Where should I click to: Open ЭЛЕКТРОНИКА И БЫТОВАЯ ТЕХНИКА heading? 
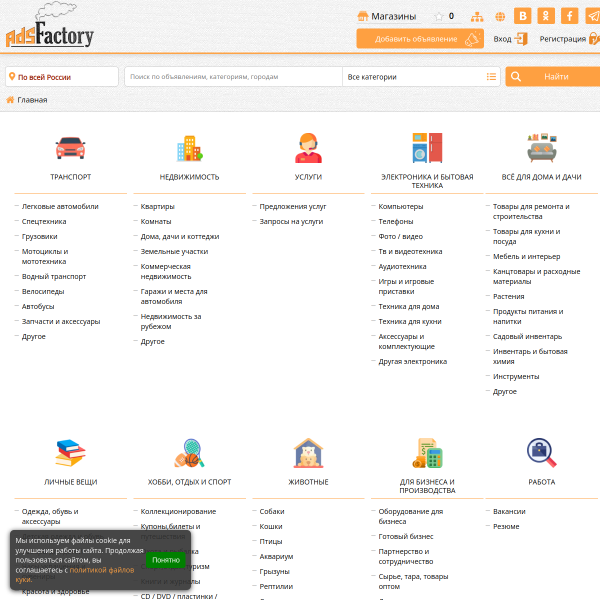(427, 181)
